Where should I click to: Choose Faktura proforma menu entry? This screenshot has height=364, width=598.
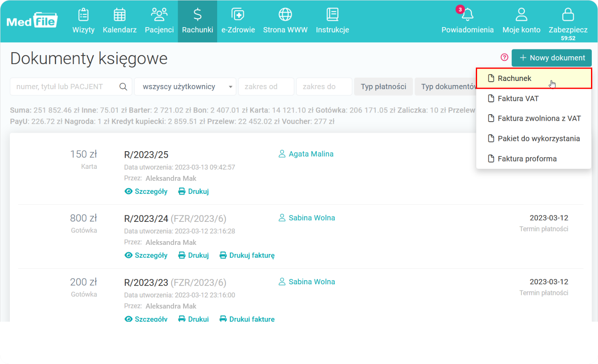click(x=527, y=159)
